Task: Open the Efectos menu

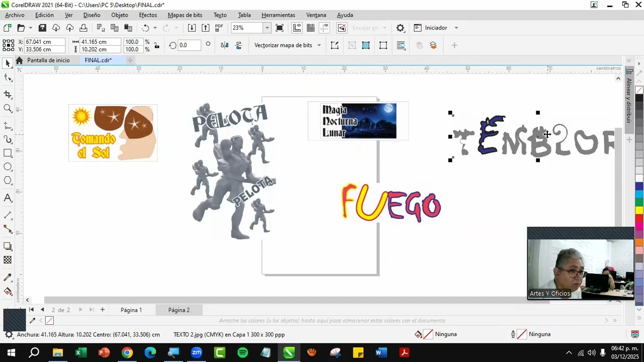Action: point(148,15)
